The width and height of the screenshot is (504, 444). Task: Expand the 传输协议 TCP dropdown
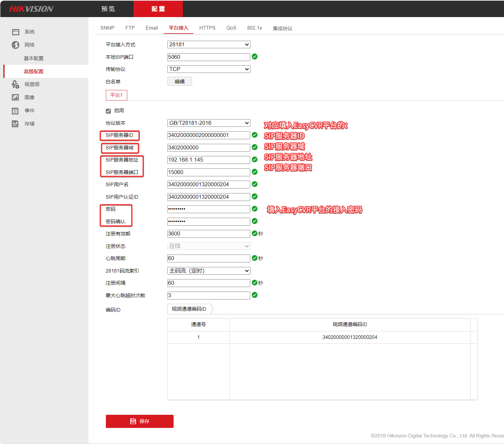tap(209, 69)
